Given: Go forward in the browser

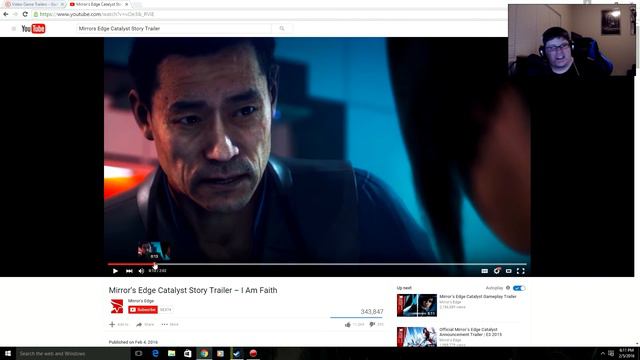Looking at the screenshot, I should [x=16, y=14].
